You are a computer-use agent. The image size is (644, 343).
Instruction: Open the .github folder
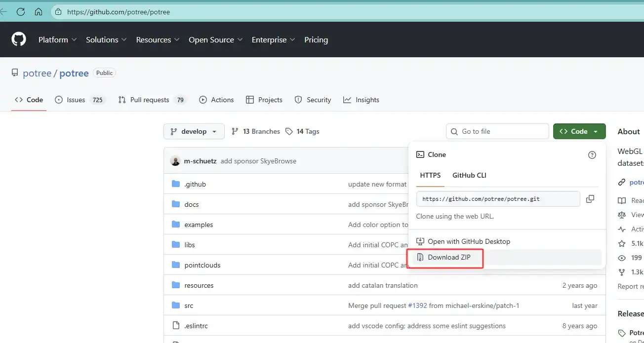click(195, 184)
